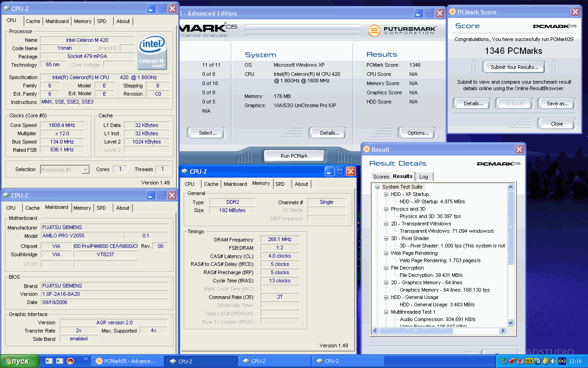Activate the first CPU-Z taskbar button
The image size is (588, 368).
(x=201, y=361)
